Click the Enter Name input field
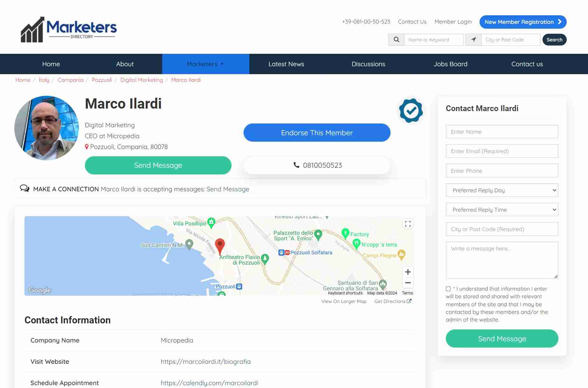This screenshot has height=388, width=588. point(502,131)
